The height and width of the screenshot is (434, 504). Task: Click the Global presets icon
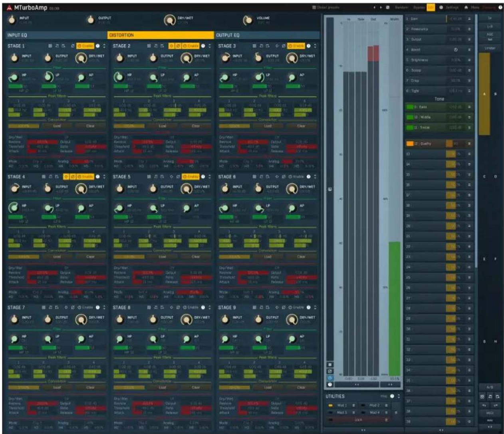pos(314,8)
